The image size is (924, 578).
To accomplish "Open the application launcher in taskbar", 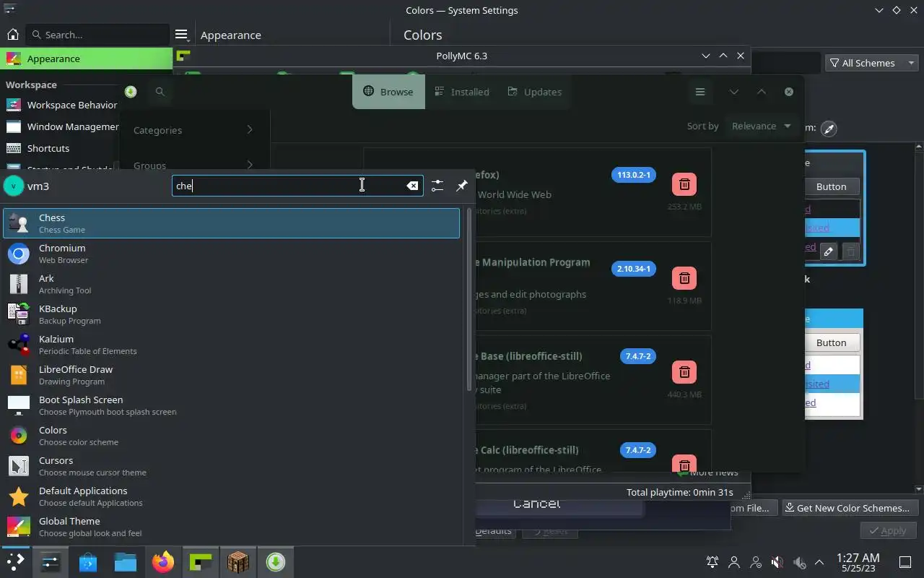I will tap(15, 561).
